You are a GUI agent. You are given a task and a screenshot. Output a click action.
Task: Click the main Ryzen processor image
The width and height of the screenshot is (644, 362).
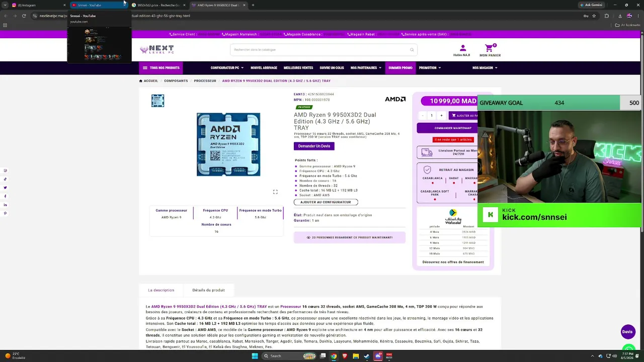click(228, 144)
